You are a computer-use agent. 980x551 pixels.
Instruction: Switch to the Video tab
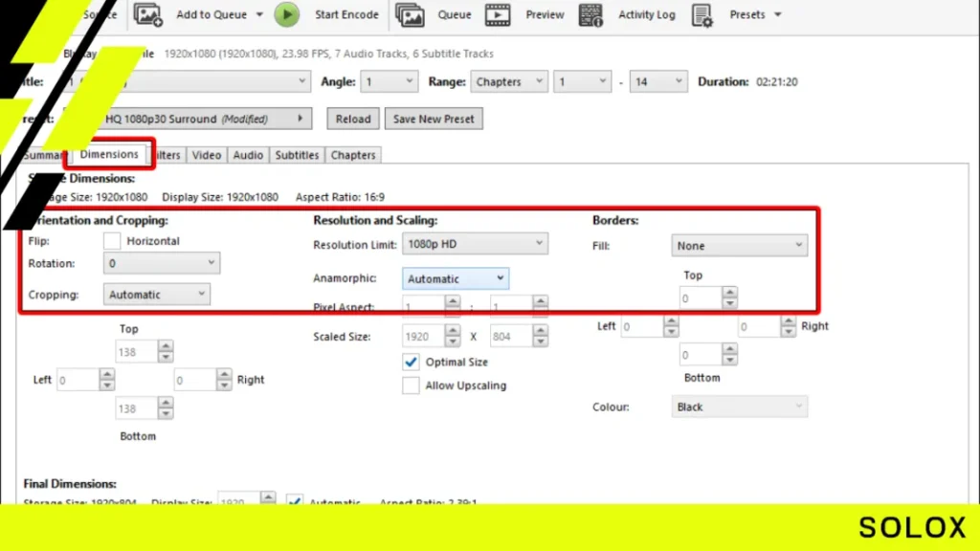tap(207, 155)
